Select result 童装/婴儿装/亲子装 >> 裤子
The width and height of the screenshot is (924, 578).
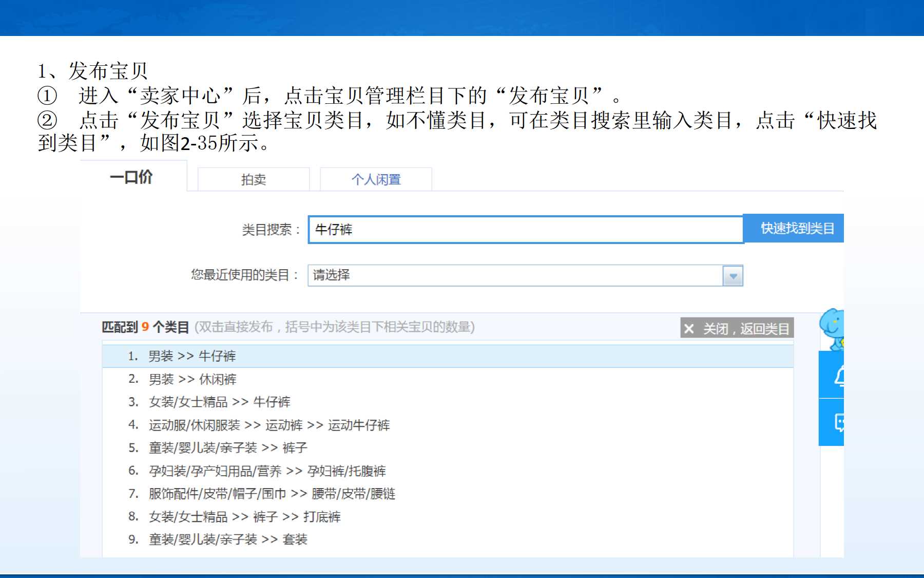coord(448,448)
